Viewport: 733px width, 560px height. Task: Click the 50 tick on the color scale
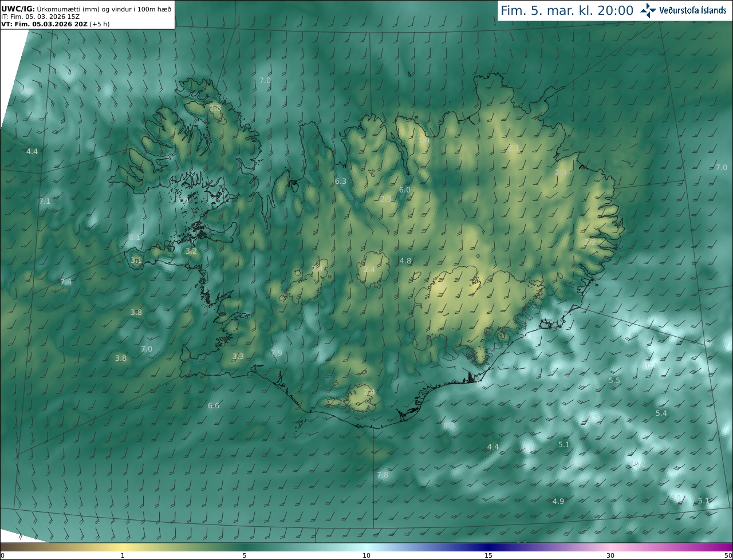pyautogui.click(x=728, y=556)
